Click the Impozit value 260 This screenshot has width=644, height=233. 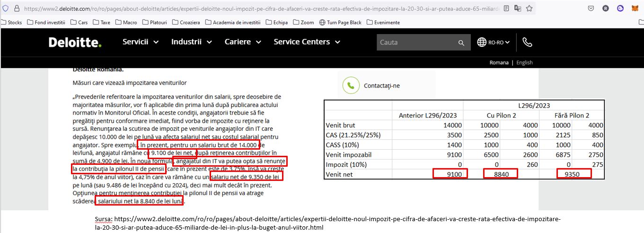(531, 164)
